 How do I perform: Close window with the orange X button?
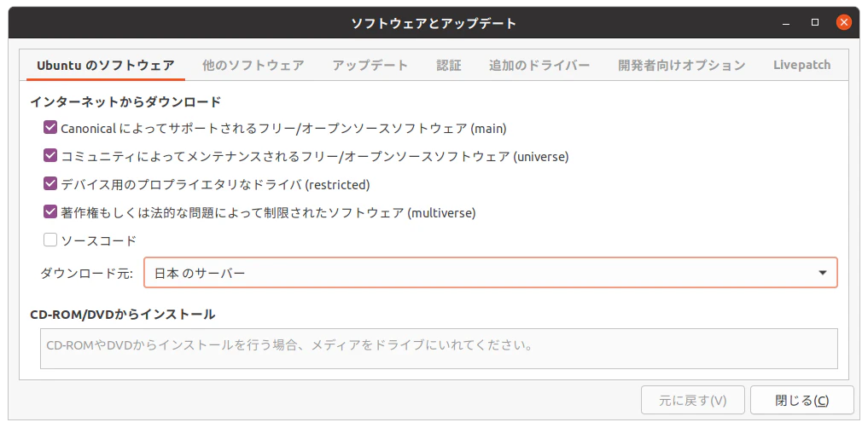coord(843,23)
